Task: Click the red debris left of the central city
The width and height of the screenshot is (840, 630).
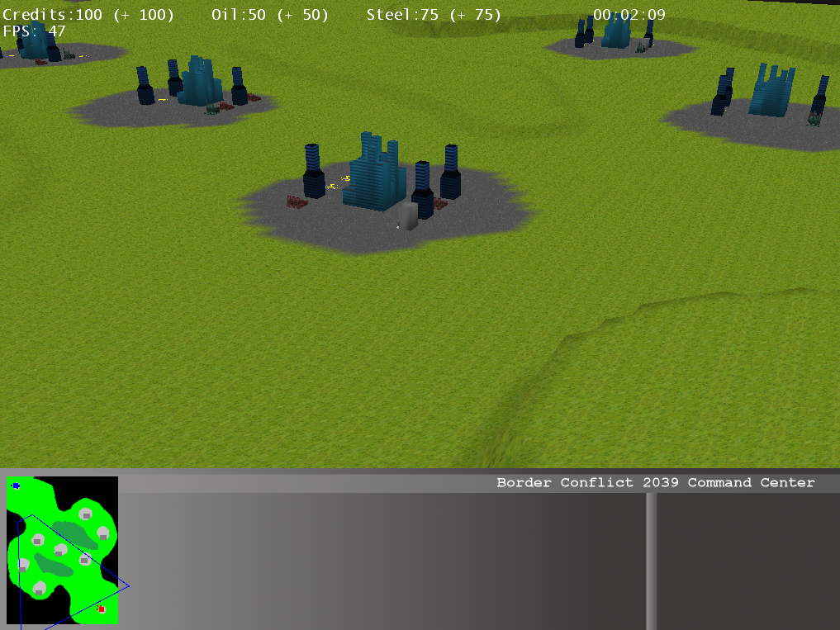Action: [x=296, y=201]
